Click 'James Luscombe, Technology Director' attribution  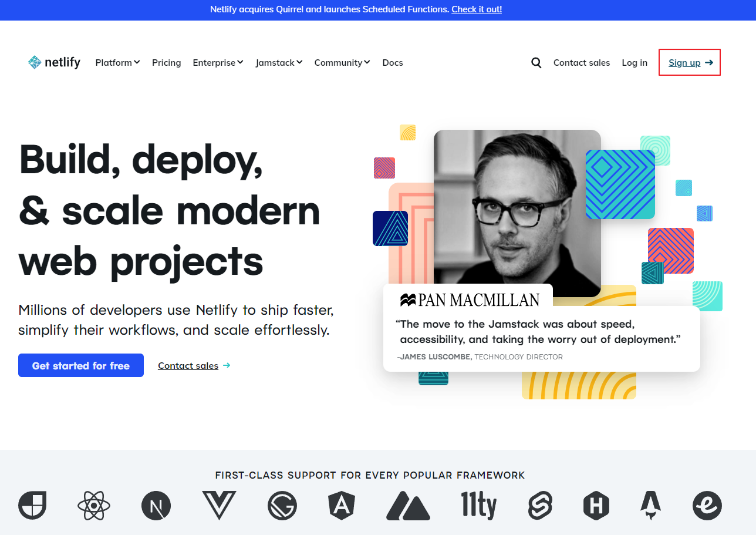(480, 357)
